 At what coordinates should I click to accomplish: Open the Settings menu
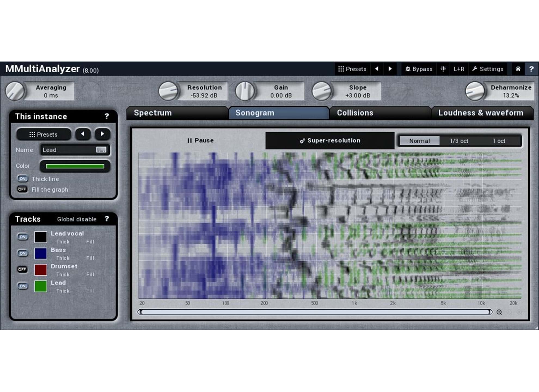tap(488, 69)
